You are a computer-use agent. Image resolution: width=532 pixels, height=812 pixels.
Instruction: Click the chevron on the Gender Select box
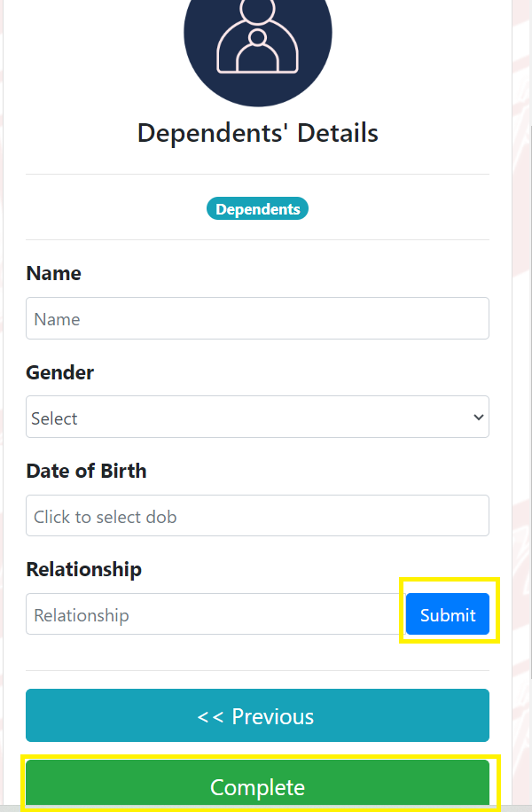(x=477, y=417)
